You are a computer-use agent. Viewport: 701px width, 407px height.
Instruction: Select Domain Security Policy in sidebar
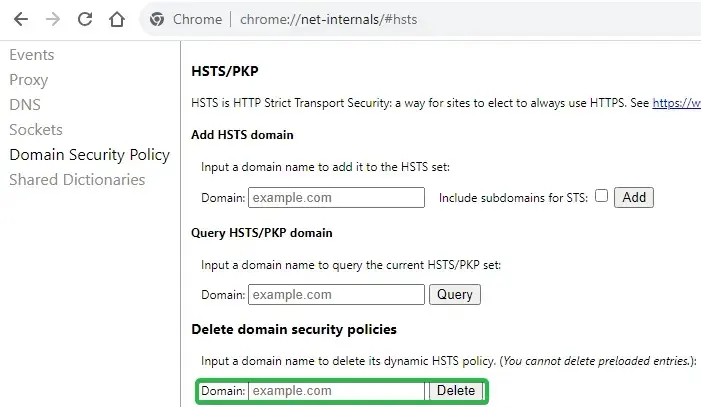tap(89, 155)
